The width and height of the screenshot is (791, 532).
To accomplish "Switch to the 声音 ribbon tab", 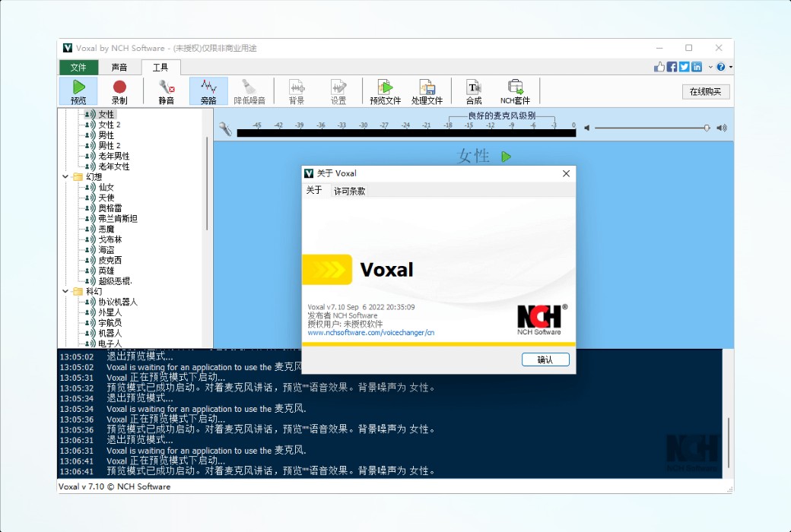I will click(119, 67).
